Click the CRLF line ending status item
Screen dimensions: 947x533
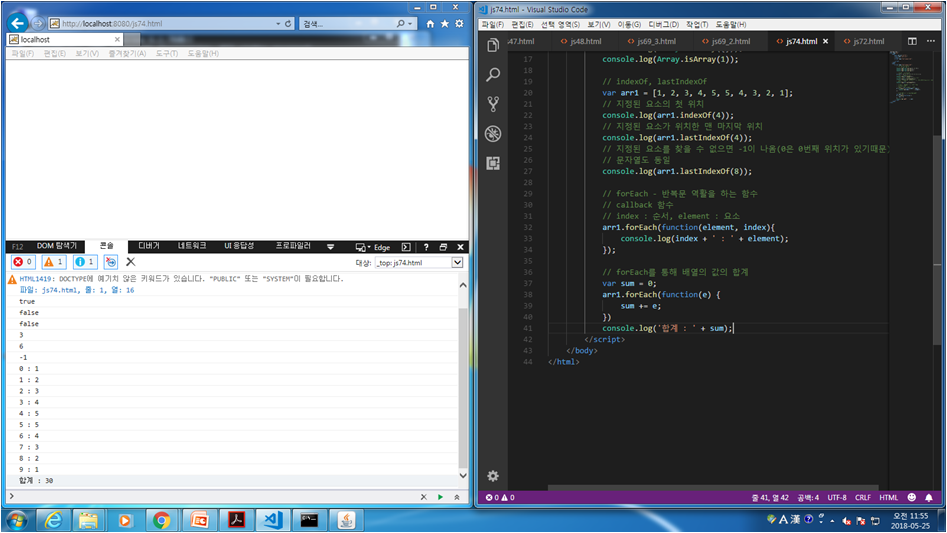(x=863, y=497)
